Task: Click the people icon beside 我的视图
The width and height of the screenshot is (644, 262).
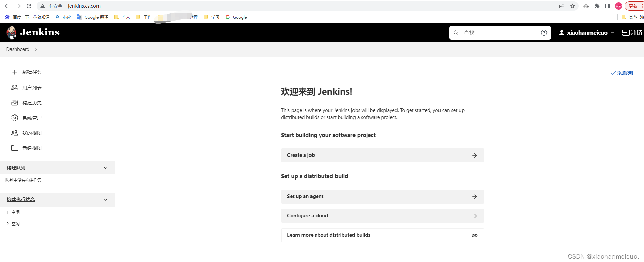Action: pyautogui.click(x=15, y=133)
